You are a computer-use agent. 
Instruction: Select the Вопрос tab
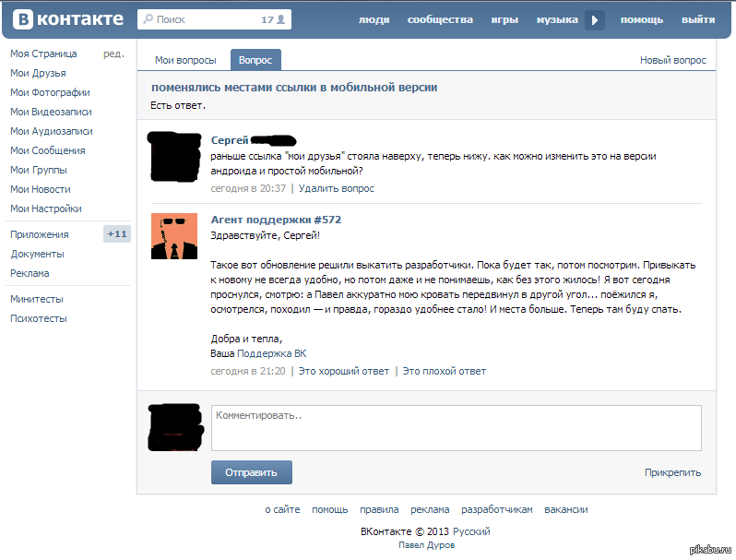pyautogui.click(x=255, y=60)
